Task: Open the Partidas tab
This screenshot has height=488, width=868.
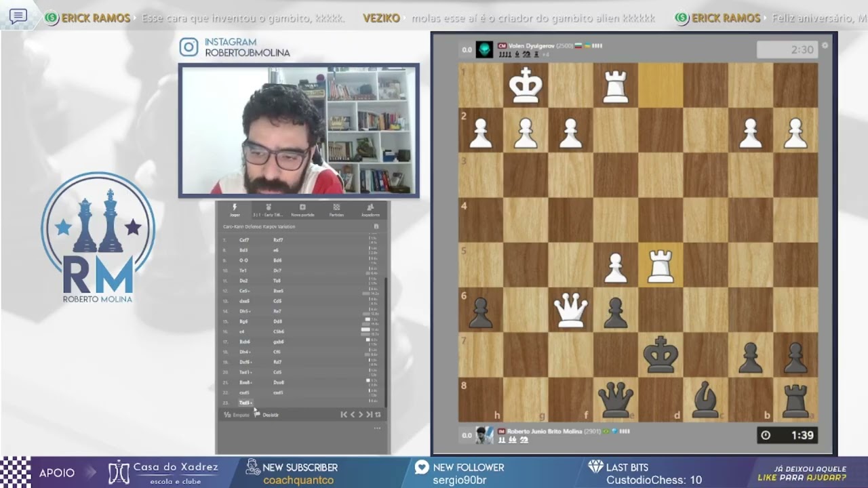Action: click(336, 210)
